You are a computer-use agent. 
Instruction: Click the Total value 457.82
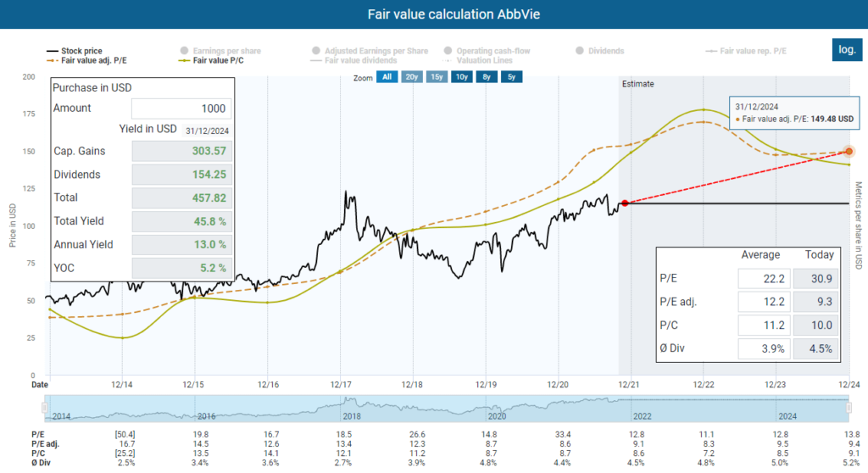click(x=181, y=198)
